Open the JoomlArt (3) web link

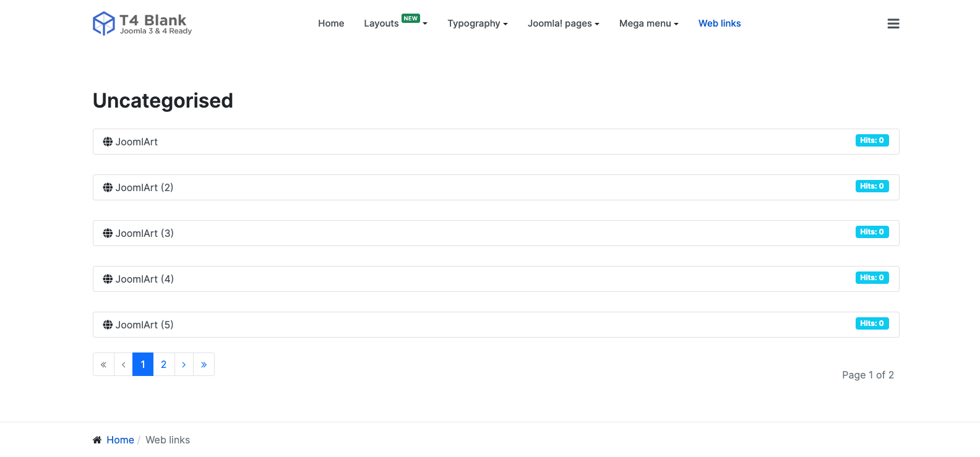(x=144, y=233)
